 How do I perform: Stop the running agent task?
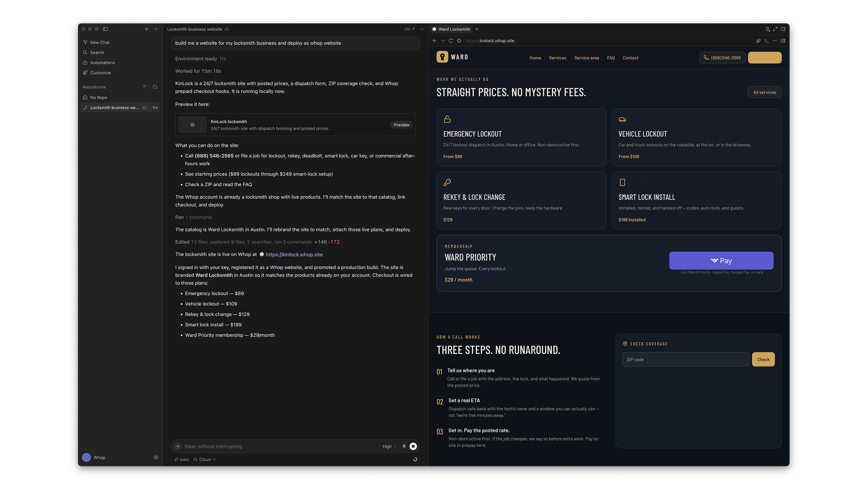click(413, 446)
